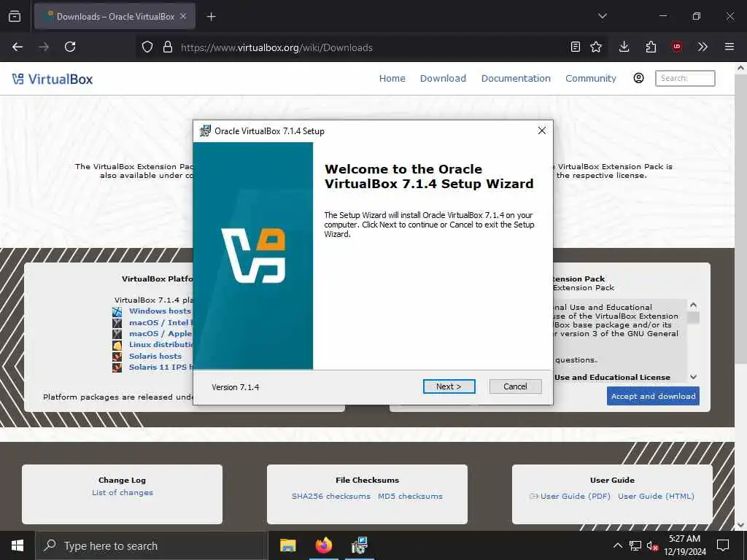
Task: Open the notification center icon
Action: tap(723, 545)
